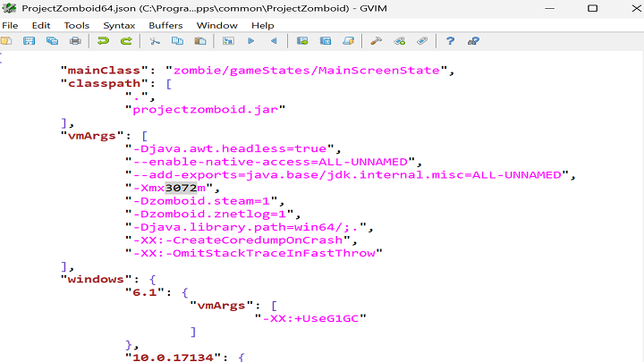Click "projectzomboid.jar" entry

pyautogui.click(x=205, y=110)
